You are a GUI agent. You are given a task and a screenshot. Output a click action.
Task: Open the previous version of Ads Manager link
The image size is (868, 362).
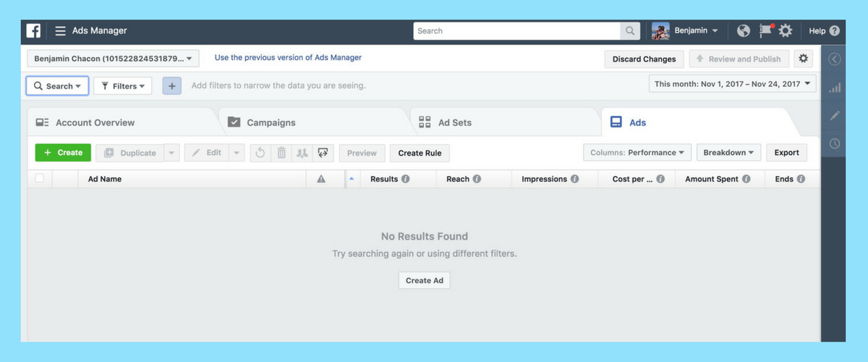point(288,57)
